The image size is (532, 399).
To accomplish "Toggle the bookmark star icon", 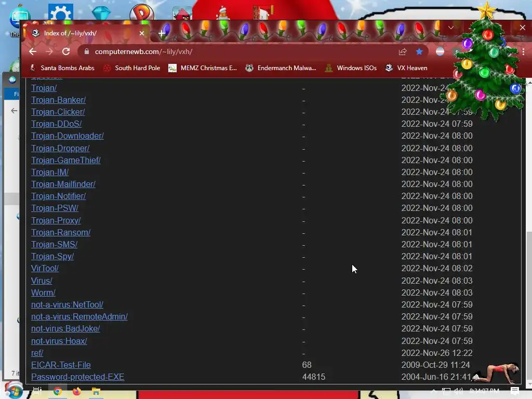I will pos(419,51).
